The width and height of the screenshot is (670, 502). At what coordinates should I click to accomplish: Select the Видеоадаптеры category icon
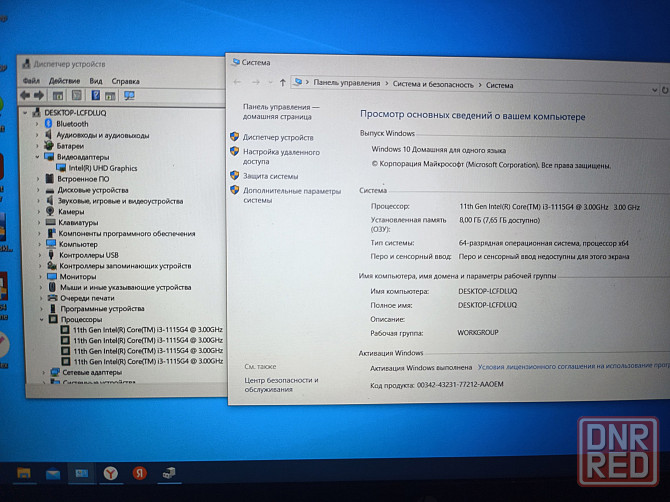pyautogui.click(x=49, y=157)
